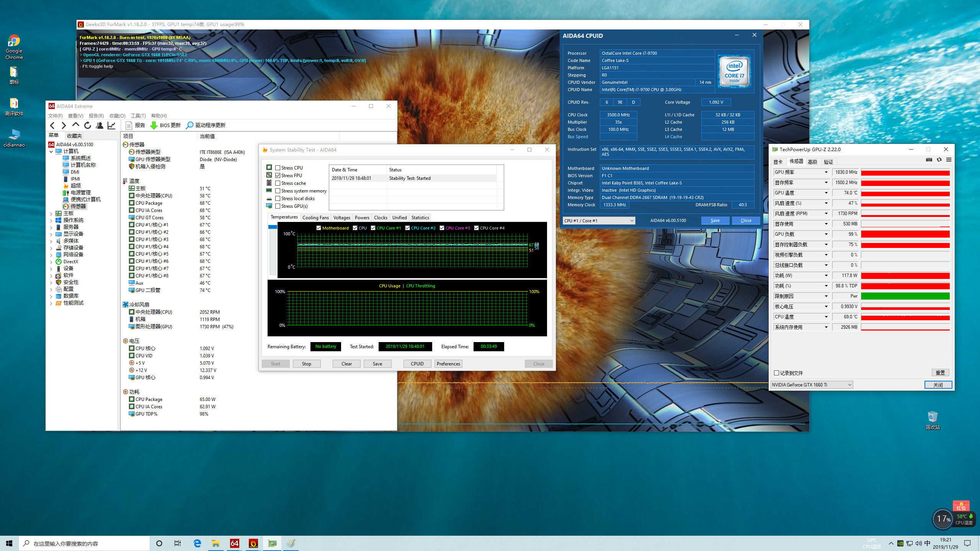Open the BIOS update download icon
This screenshot has height=551, width=980.
(154, 125)
